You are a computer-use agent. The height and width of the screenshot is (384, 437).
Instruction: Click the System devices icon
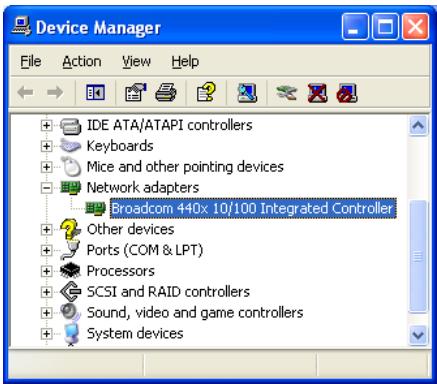pyautogui.click(x=71, y=334)
